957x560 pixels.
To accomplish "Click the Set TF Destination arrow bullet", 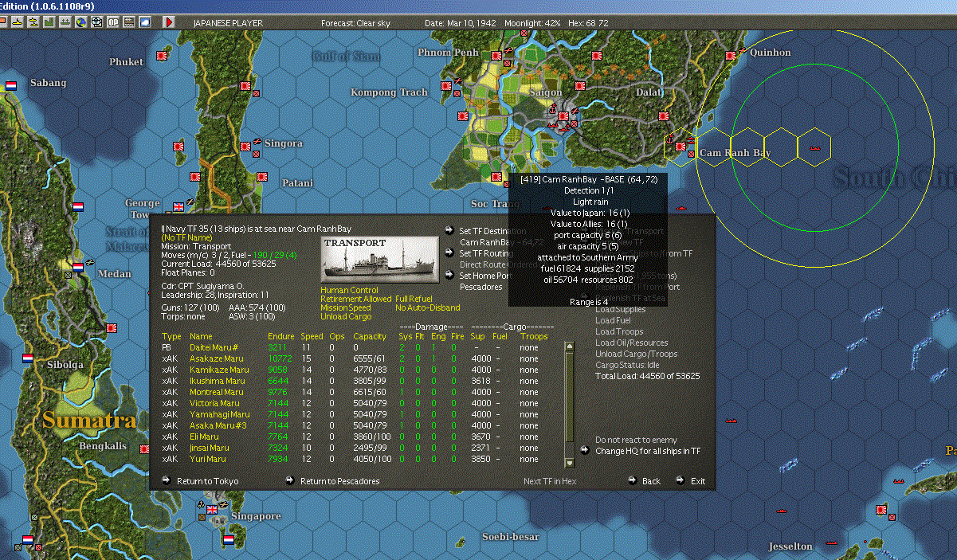I will click(x=449, y=230).
